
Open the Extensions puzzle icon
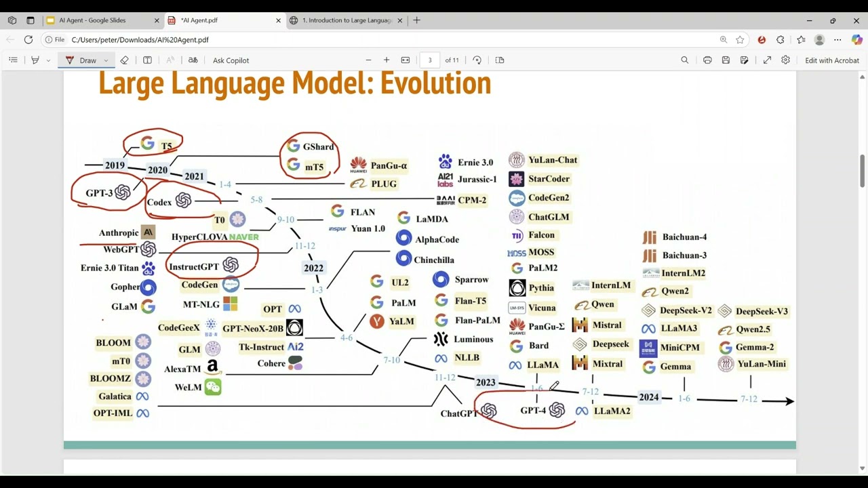pyautogui.click(x=781, y=40)
